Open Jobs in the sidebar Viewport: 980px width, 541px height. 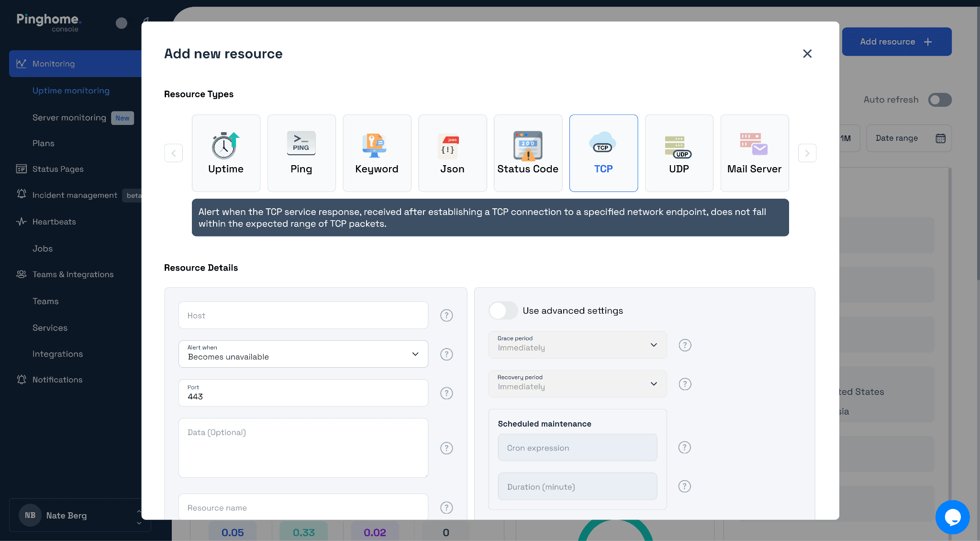pyautogui.click(x=43, y=248)
